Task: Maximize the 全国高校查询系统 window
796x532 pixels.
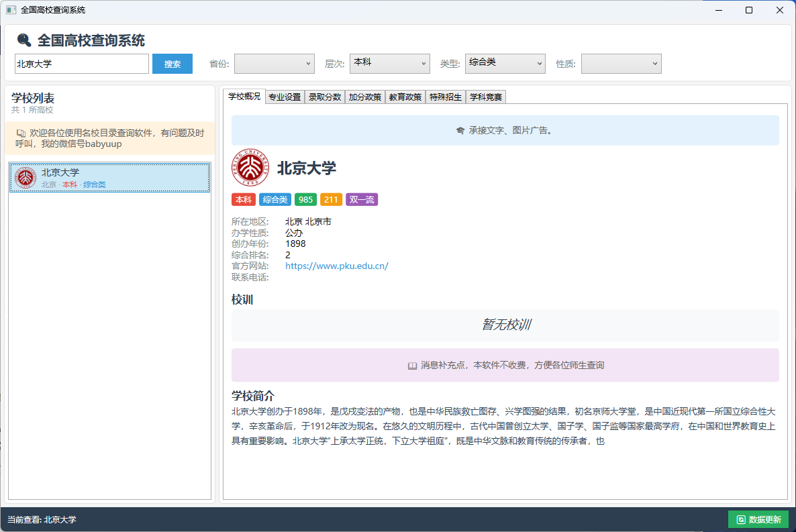Action: (x=749, y=10)
